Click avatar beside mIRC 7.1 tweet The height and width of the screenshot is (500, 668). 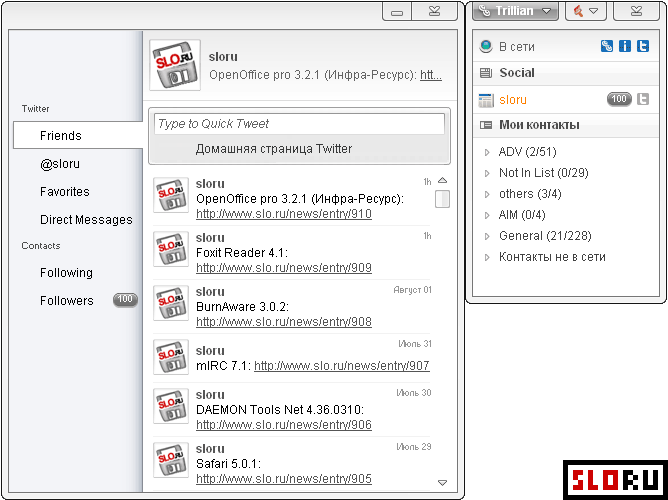pyautogui.click(x=171, y=357)
